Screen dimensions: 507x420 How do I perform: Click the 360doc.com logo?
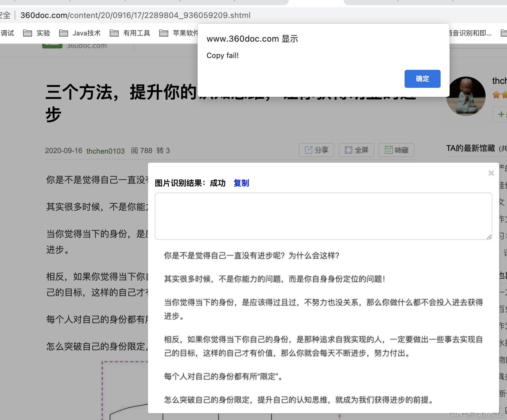(75, 46)
